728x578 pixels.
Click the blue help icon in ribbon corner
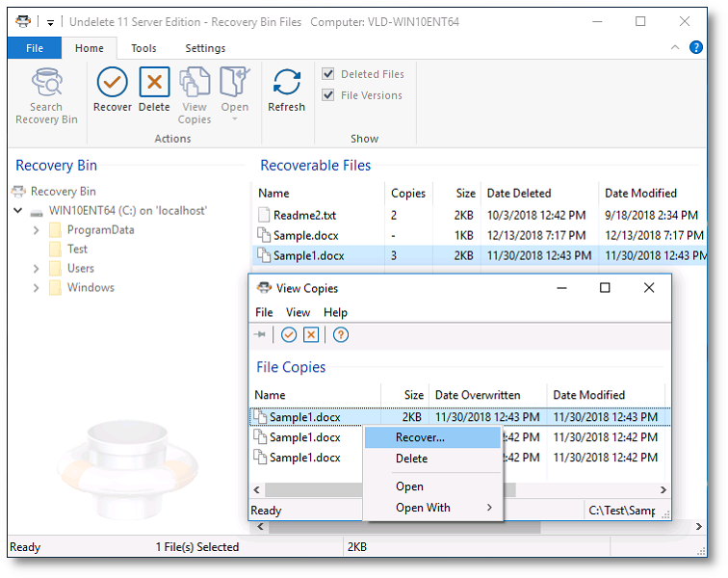click(x=695, y=47)
